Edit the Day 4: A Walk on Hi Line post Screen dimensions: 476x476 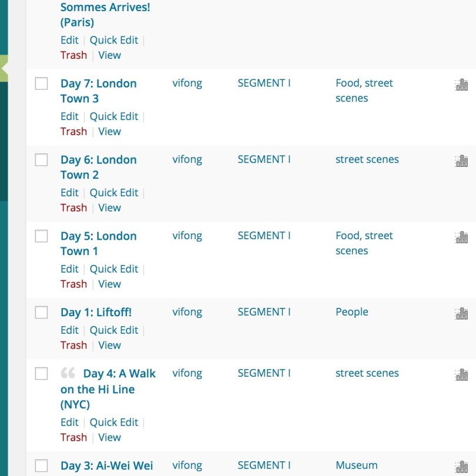pos(69,422)
